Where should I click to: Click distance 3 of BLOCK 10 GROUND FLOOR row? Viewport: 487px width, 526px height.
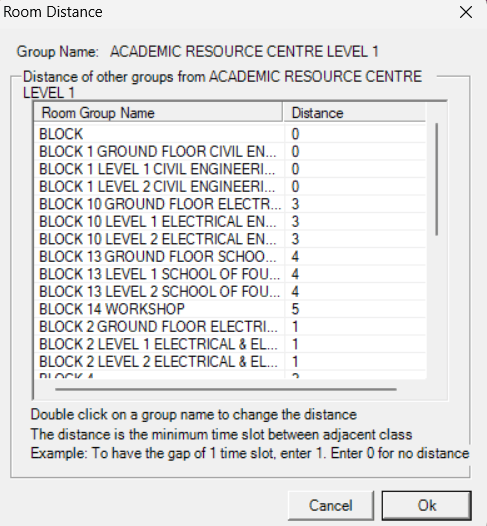(x=295, y=204)
